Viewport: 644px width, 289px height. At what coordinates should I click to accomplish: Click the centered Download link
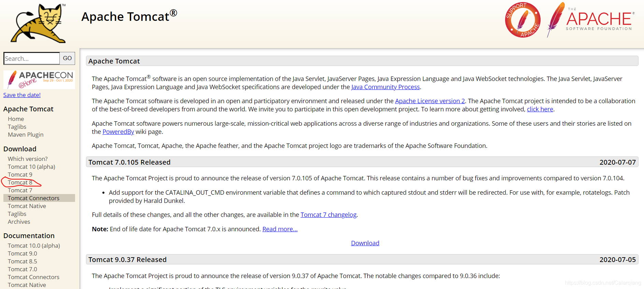click(365, 243)
